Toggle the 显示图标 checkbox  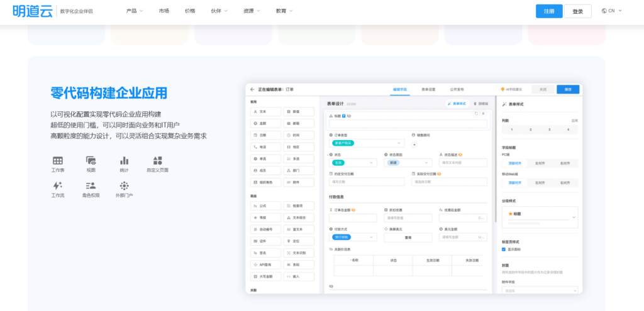click(x=504, y=249)
